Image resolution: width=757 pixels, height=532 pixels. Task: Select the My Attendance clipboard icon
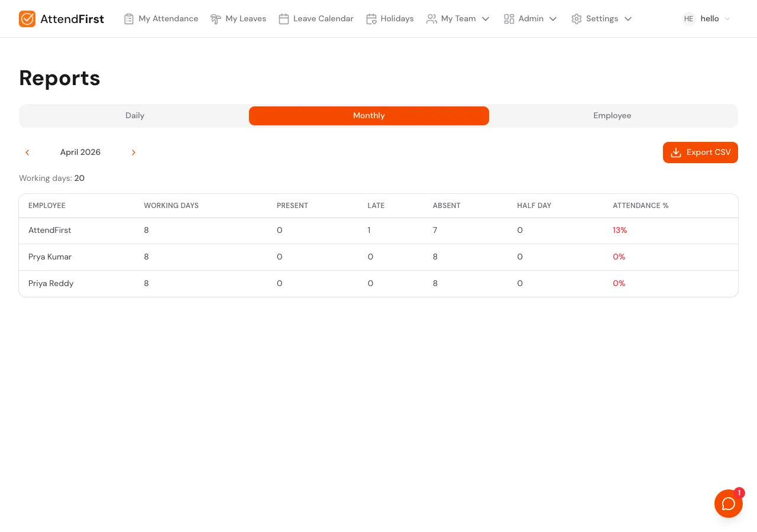tap(129, 18)
